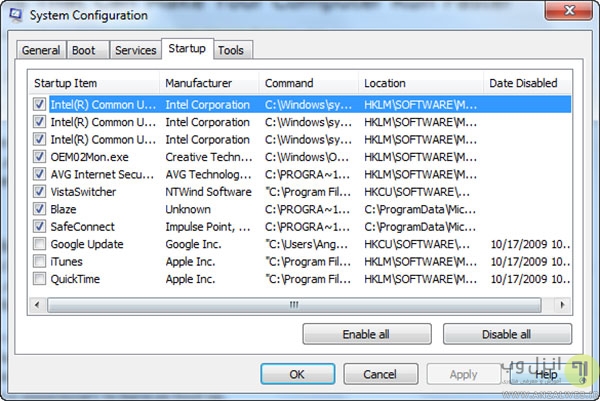
Task: Uncheck the OEM02Mon.exe startup item
Action: 39,157
